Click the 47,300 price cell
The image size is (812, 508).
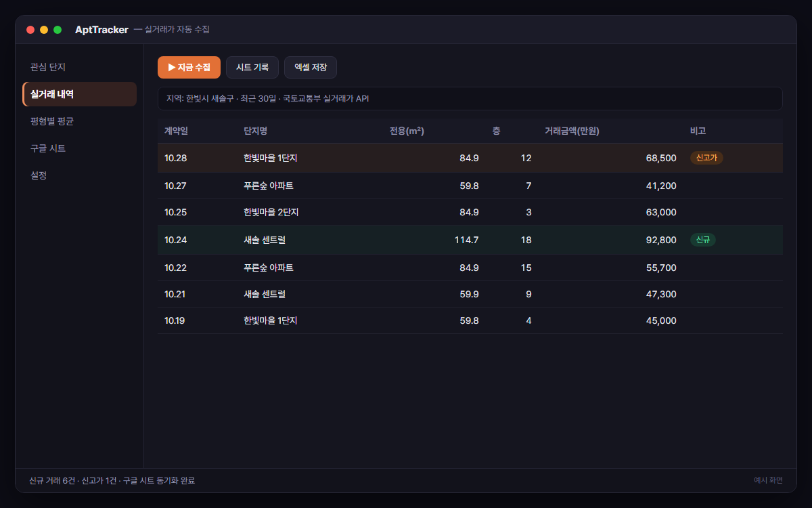(661, 294)
